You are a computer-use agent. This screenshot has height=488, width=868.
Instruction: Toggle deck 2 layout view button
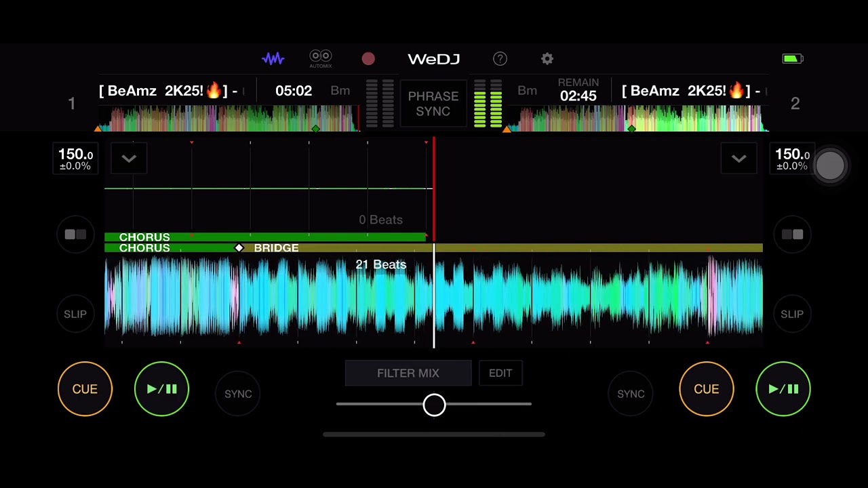pos(792,235)
